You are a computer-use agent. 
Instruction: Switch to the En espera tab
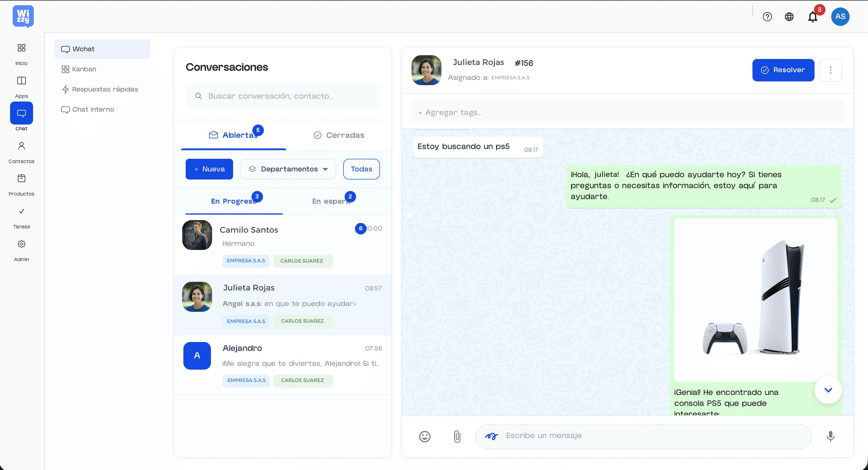pyautogui.click(x=331, y=201)
